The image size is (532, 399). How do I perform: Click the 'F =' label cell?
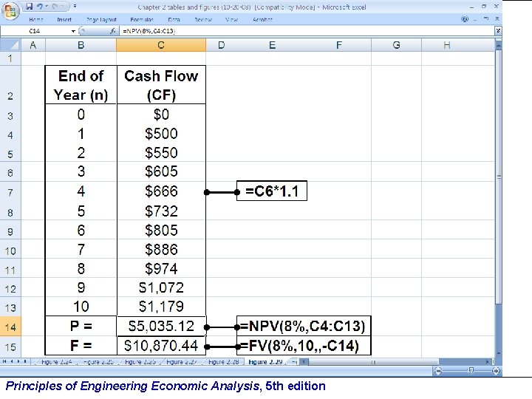81,346
